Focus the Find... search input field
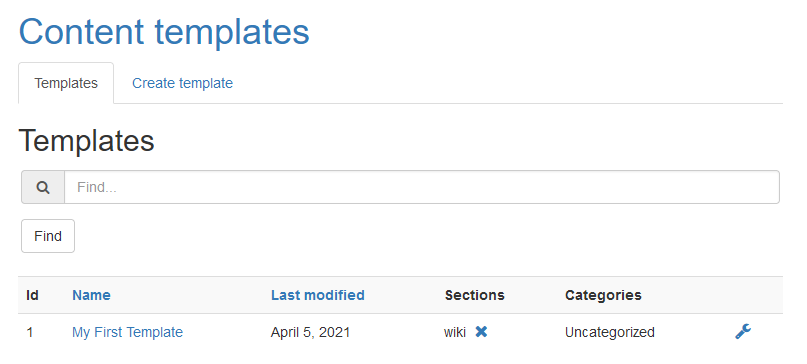The width and height of the screenshot is (807, 364). (x=422, y=187)
